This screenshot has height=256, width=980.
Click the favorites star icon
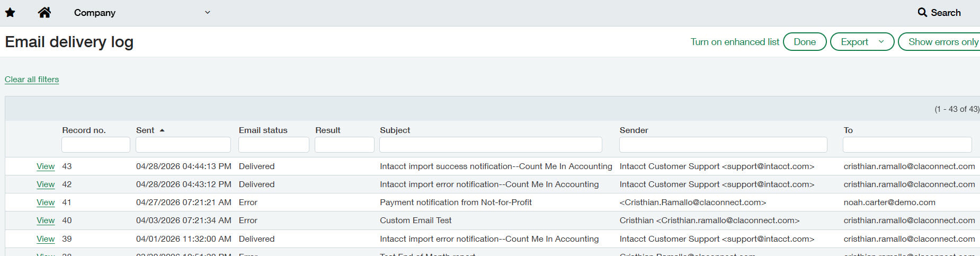(10, 13)
